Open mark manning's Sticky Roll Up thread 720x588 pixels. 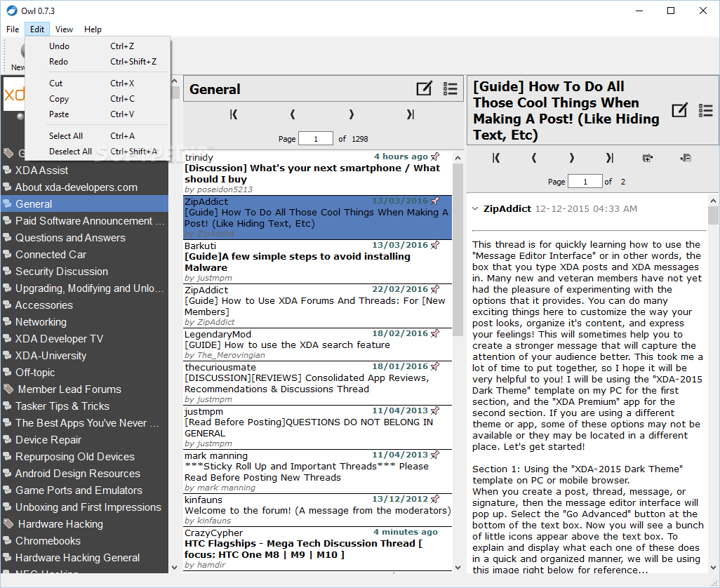pyautogui.click(x=317, y=472)
